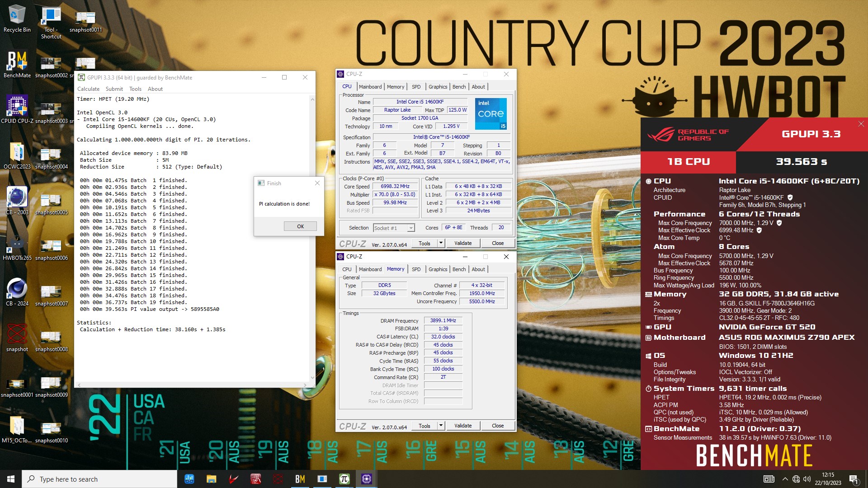Screen dimensions: 868x488
Task: Open the snaphsot0005 desktop file
Action: click(51, 204)
